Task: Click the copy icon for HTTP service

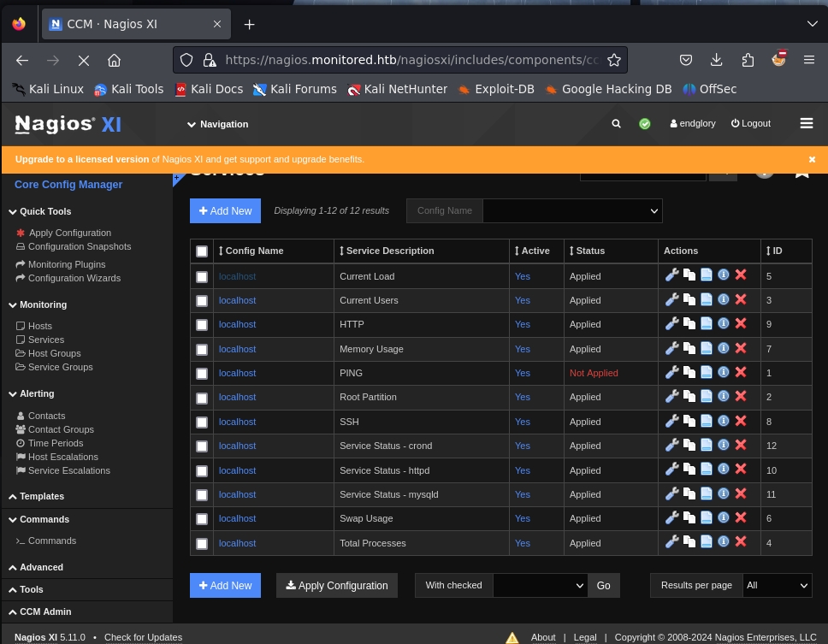Action: click(x=689, y=324)
